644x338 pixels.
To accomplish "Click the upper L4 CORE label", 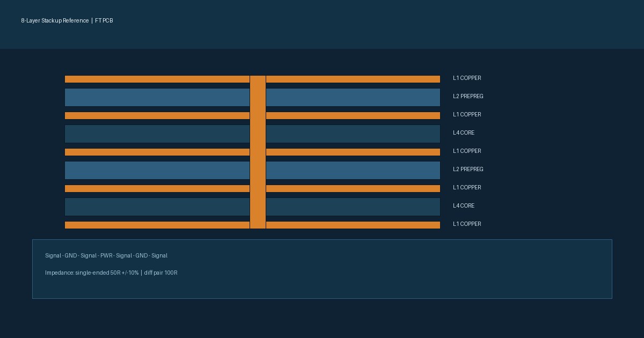I will (x=464, y=133).
